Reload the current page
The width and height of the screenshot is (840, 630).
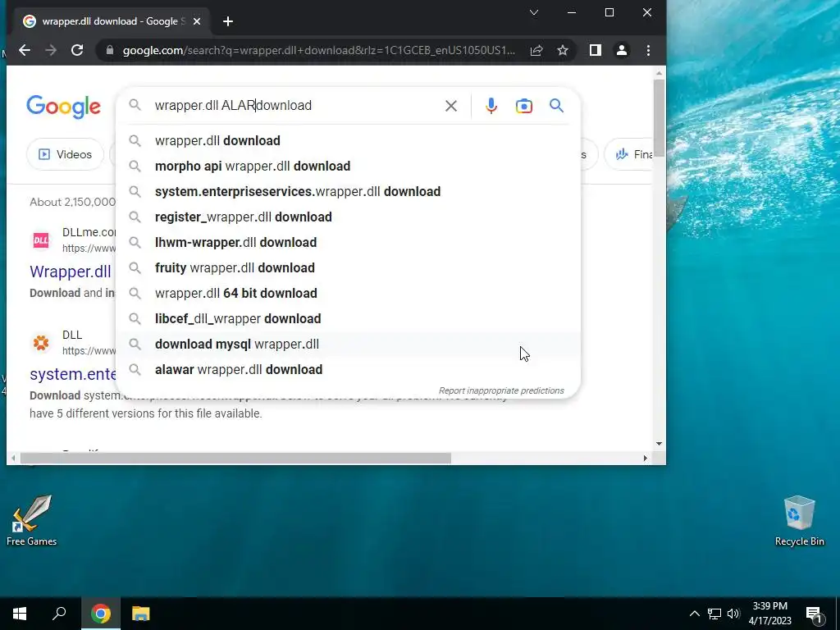(x=77, y=50)
